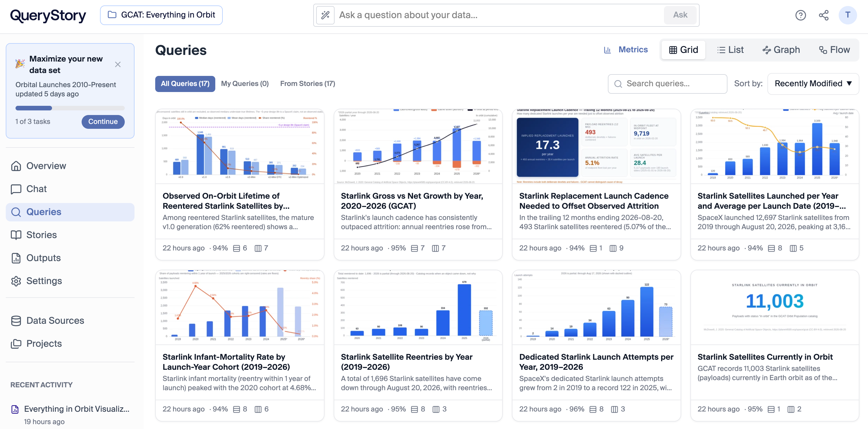Open Starlink Replacement Launch Cadence chart thumbnail
The width and height of the screenshot is (868, 429).
(596, 146)
